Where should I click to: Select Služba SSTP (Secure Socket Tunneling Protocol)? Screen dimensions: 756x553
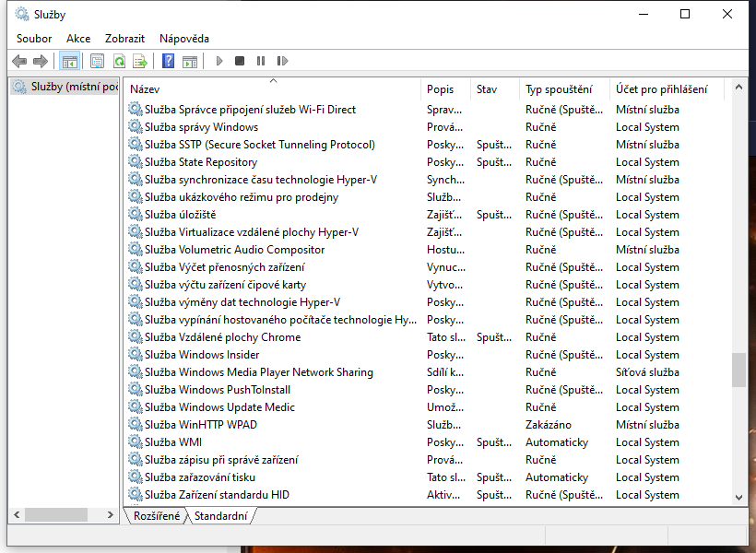[x=424, y=145]
